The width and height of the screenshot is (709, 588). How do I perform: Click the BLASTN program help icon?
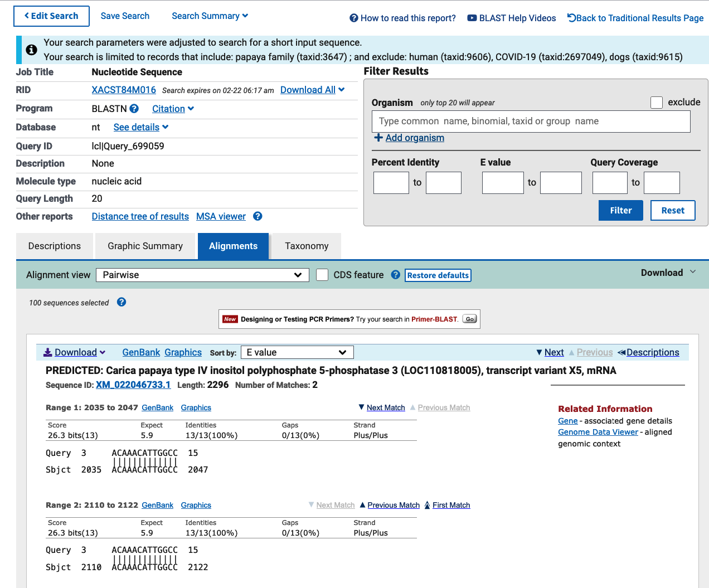134,109
